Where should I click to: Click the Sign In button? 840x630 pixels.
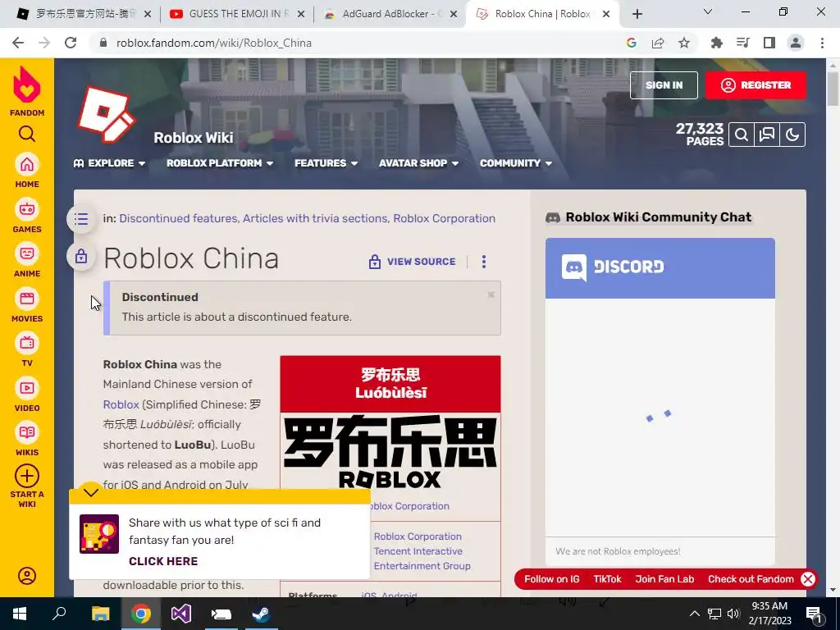(x=664, y=85)
